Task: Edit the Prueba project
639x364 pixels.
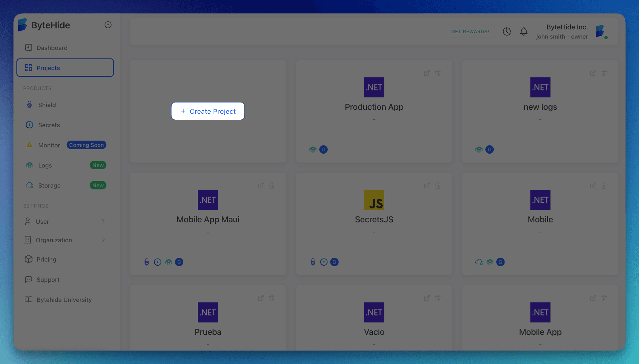Action: click(261, 298)
